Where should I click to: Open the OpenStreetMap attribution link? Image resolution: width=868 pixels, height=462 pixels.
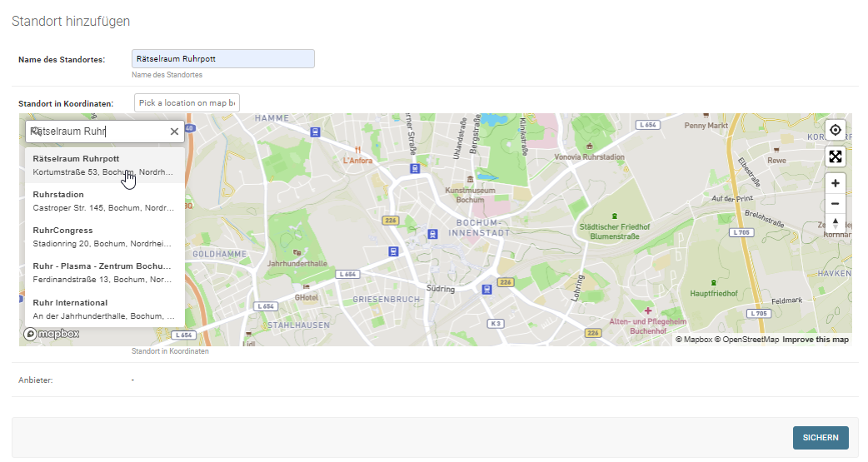point(751,340)
